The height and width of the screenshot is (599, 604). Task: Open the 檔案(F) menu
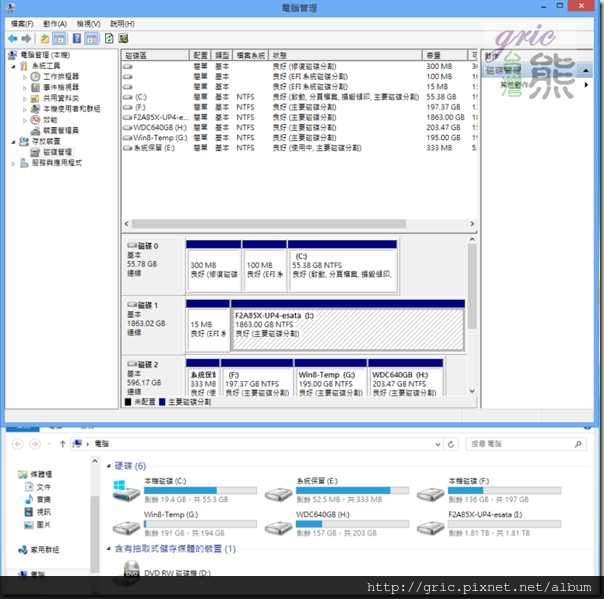22,24
